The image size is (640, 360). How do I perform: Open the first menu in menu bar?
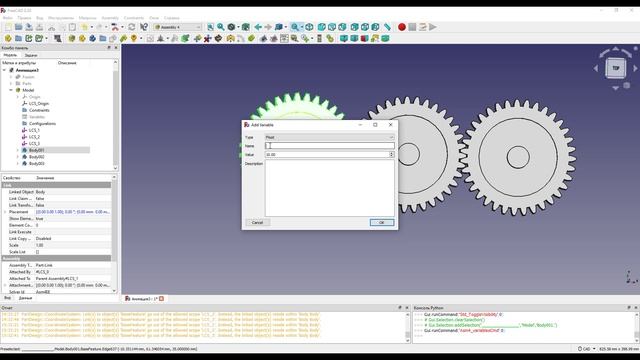coord(7,18)
